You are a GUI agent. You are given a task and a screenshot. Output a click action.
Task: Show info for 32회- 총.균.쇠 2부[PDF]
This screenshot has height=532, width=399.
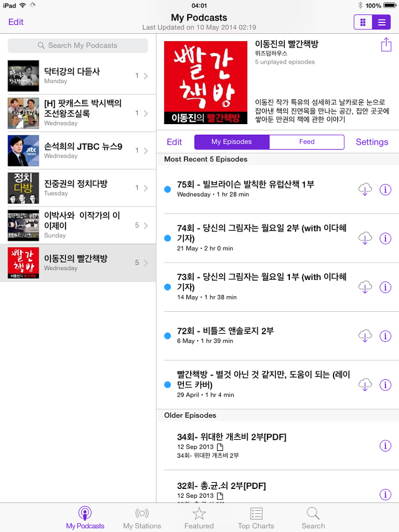pyautogui.click(x=385, y=494)
